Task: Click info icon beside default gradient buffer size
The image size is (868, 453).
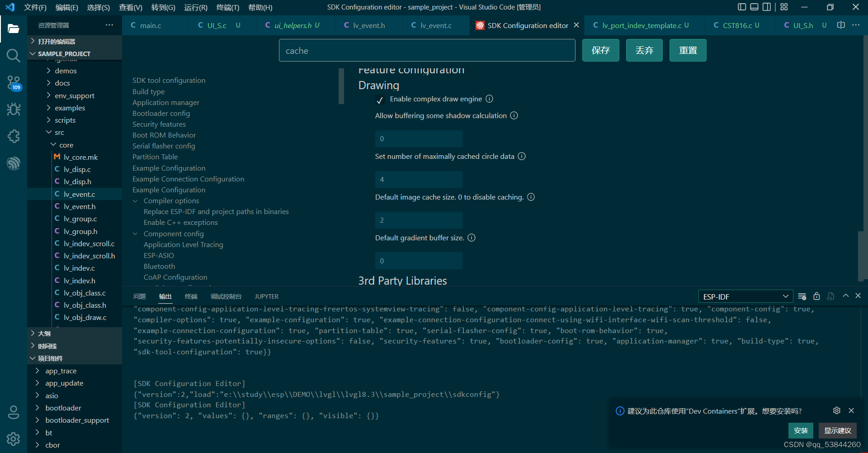Action: 472,238
